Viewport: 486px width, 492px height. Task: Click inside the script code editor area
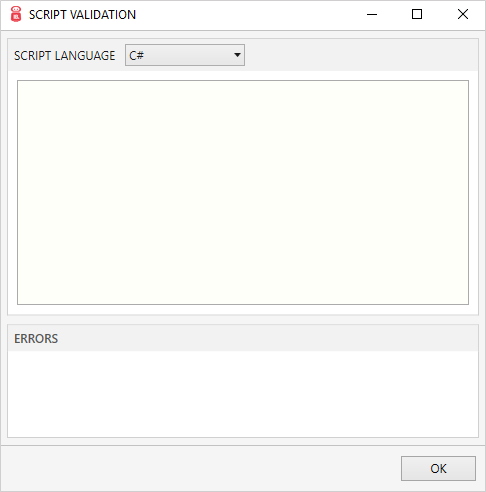(x=243, y=192)
